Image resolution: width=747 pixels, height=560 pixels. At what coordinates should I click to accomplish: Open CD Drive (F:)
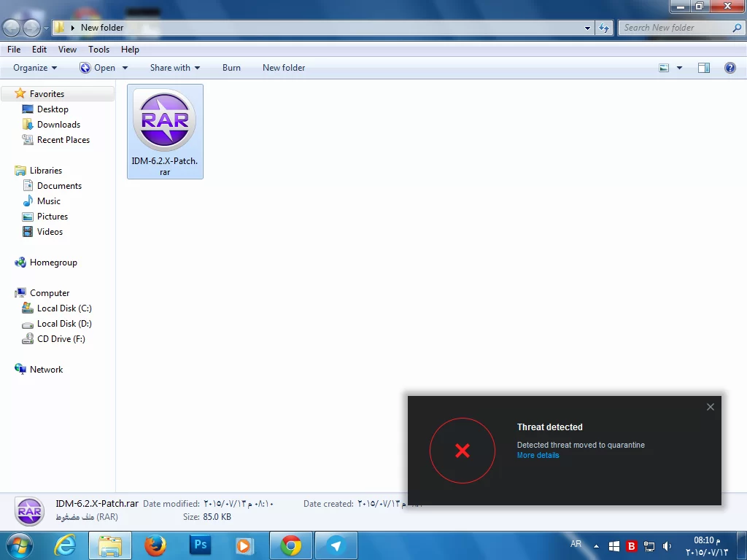tap(61, 338)
